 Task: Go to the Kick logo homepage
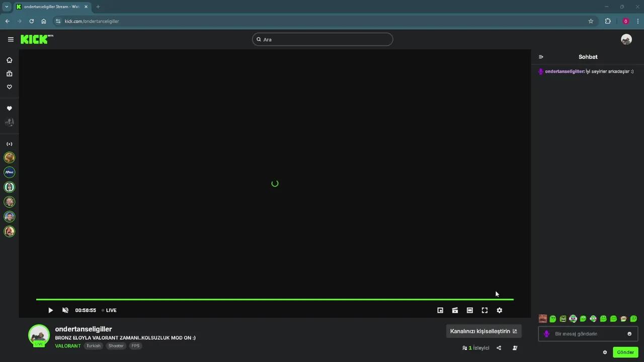(x=37, y=39)
